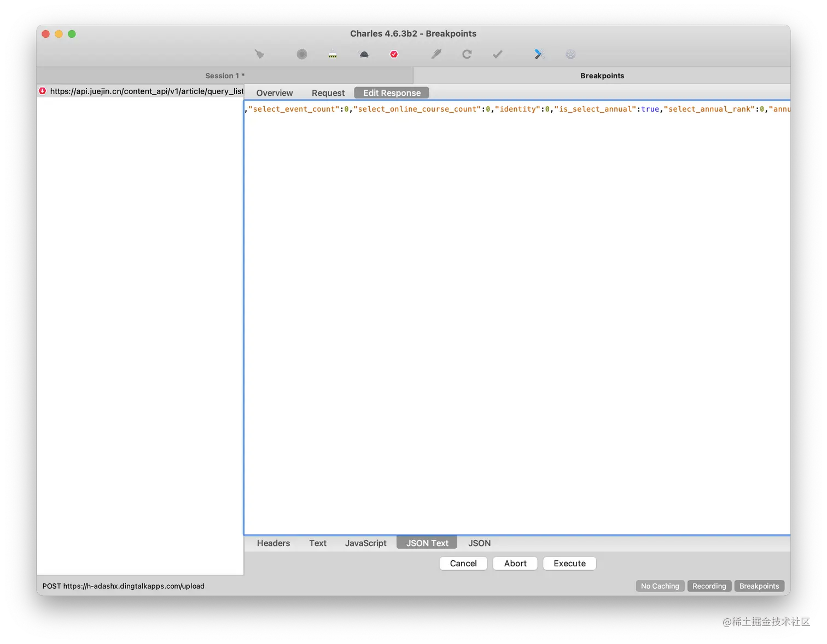Click the Cancel button

(x=463, y=564)
